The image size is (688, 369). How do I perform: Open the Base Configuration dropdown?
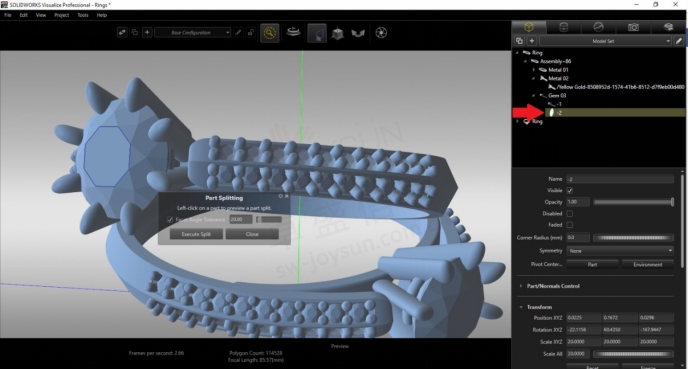[192, 32]
